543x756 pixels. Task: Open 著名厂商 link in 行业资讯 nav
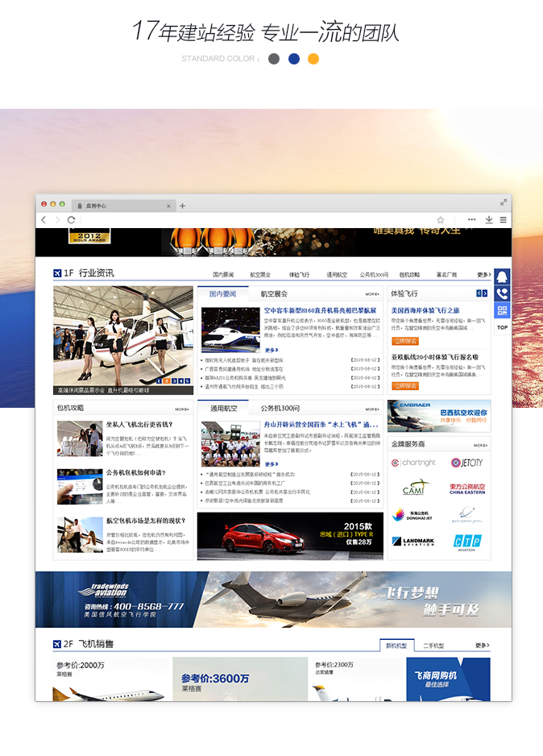[446, 274]
